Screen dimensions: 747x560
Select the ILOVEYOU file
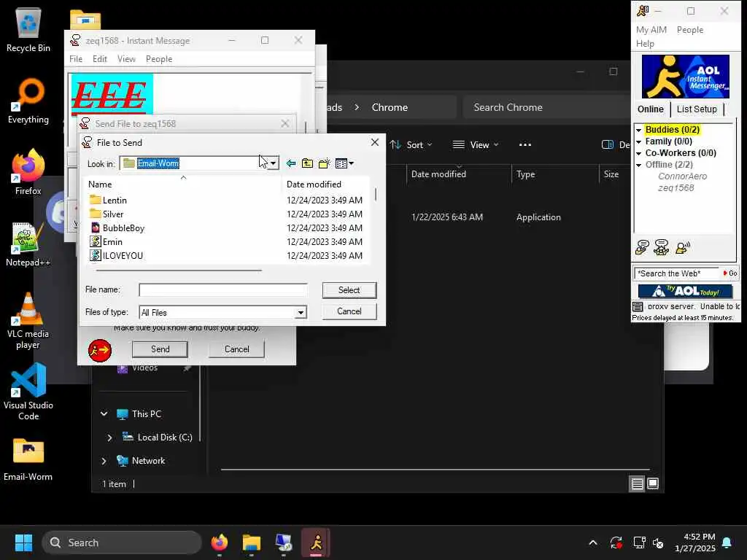click(116, 255)
